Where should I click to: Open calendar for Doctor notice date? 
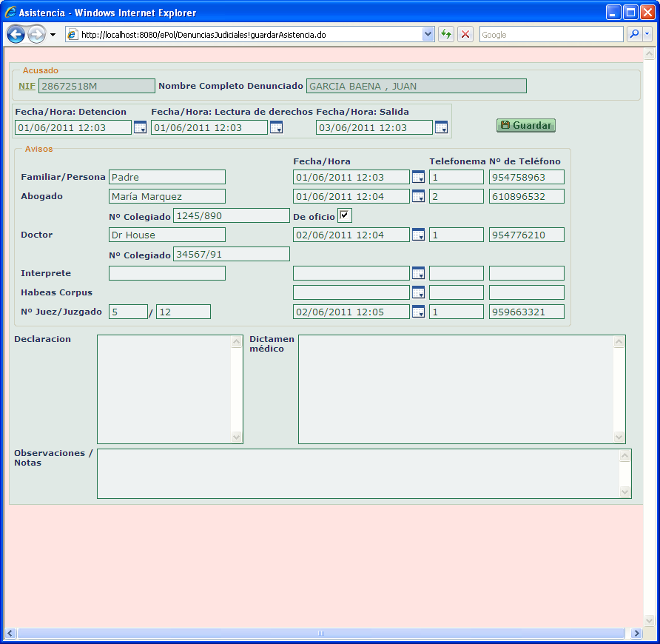418,235
